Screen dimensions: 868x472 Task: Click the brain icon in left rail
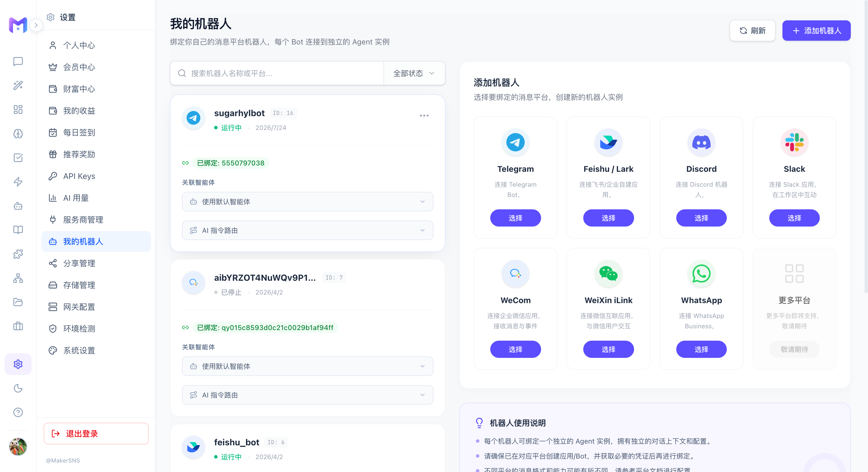point(18,134)
